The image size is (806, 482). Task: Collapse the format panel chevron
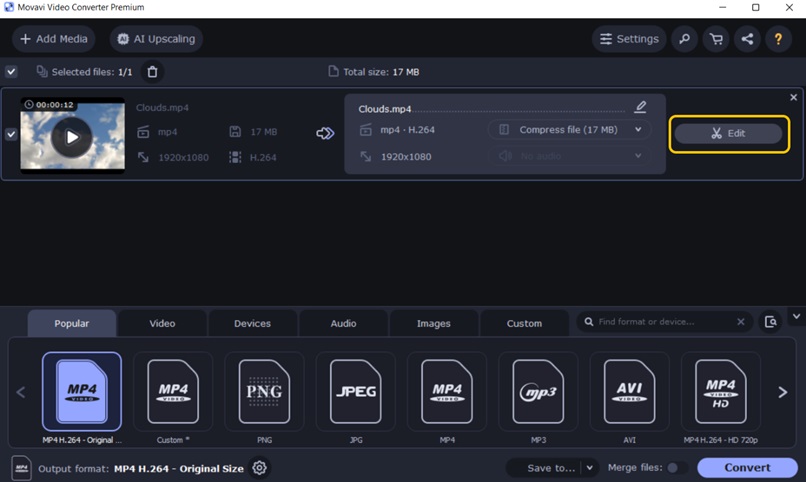click(796, 317)
